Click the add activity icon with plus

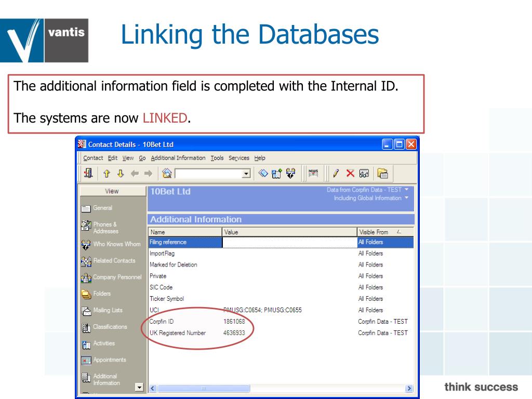pyautogui.click(x=277, y=174)
